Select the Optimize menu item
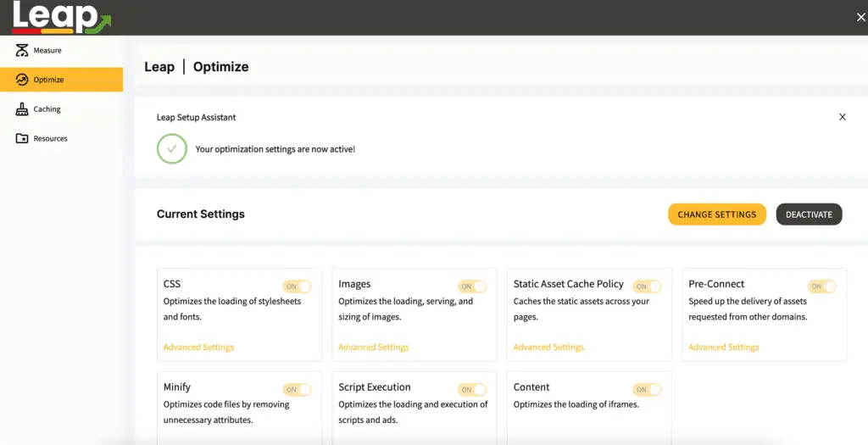This screenshot has height=445, width=868. [x=61, y=80]
